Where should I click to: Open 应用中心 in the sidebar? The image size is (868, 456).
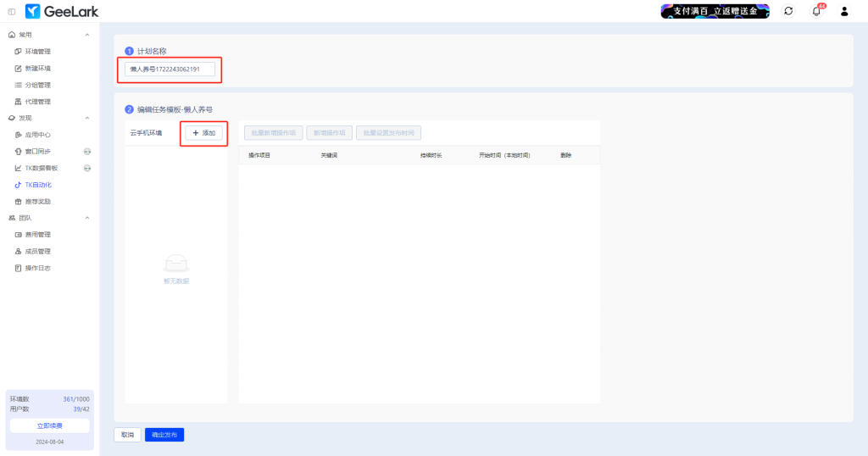[37, 135]
